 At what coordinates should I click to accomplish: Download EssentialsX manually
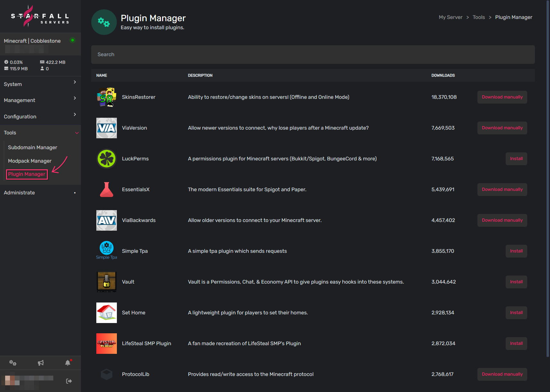(502, 190)
